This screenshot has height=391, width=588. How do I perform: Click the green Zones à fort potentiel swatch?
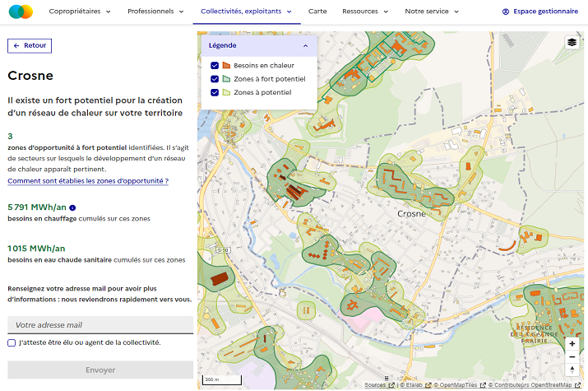coord(226,79)
